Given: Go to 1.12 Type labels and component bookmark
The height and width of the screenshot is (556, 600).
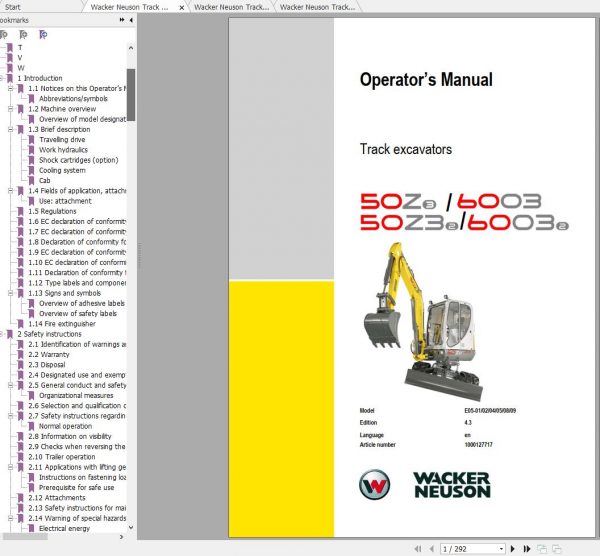Looking at the screenshot, I should point(77,283).
